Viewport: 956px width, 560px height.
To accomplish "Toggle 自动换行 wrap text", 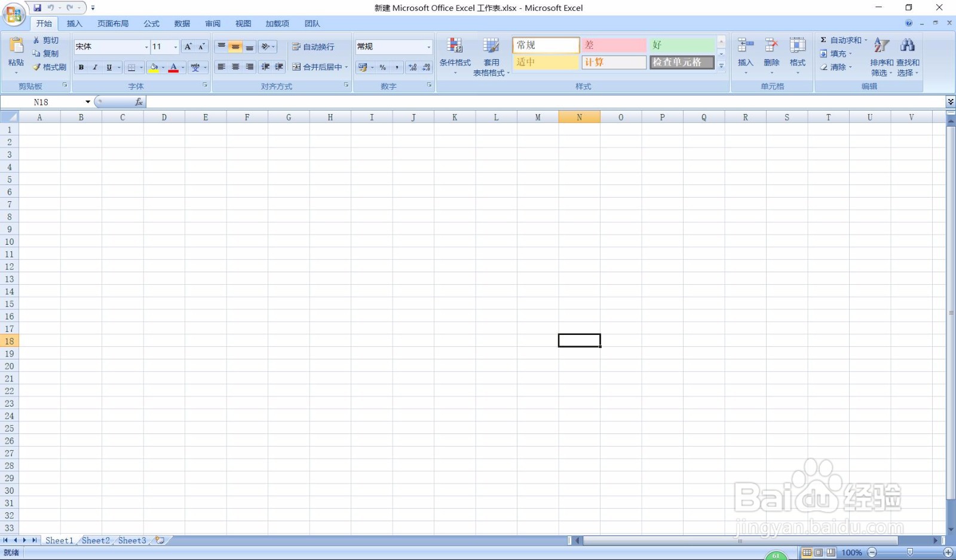I will pos(313,47).
